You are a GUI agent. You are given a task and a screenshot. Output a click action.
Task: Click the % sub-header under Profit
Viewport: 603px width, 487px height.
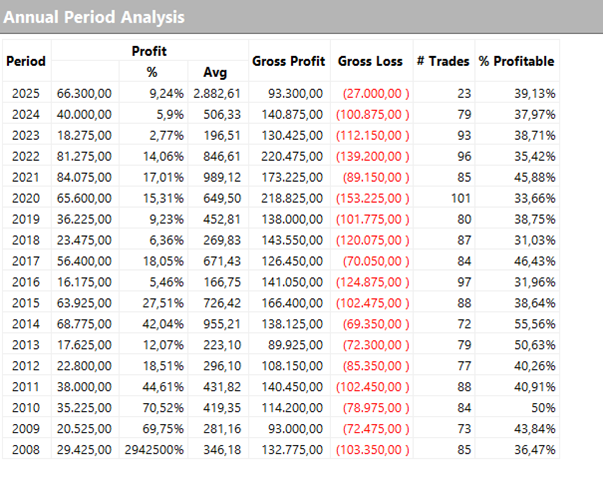coord(153,71)
